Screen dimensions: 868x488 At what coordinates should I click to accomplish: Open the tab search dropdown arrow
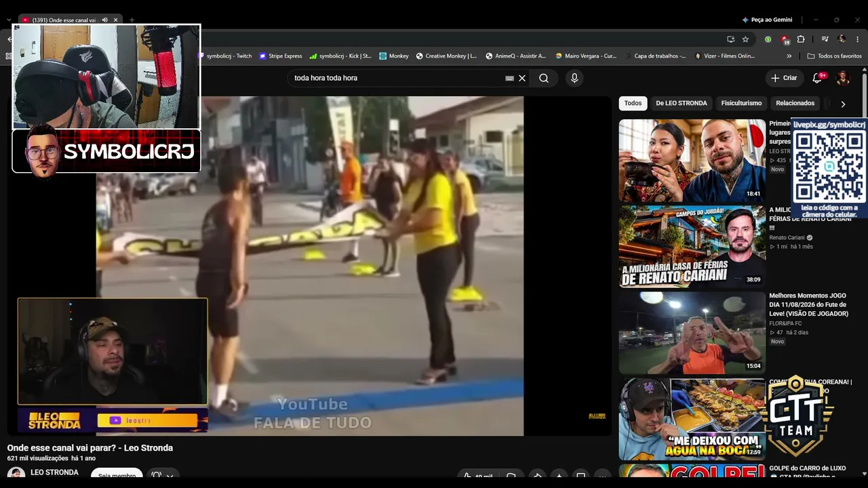pyautogui.click(x=8, y=20)
